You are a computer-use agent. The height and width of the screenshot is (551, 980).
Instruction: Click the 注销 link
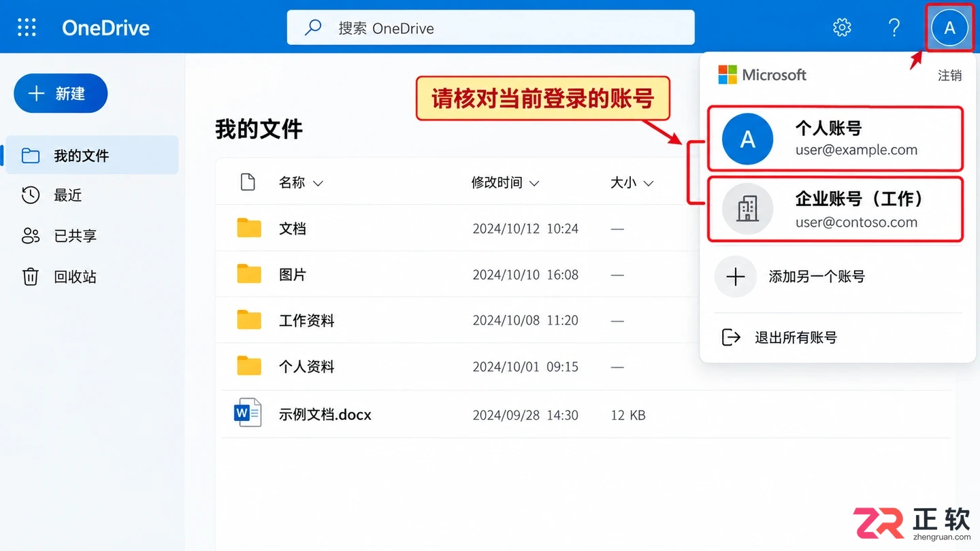tap(949, 76)
